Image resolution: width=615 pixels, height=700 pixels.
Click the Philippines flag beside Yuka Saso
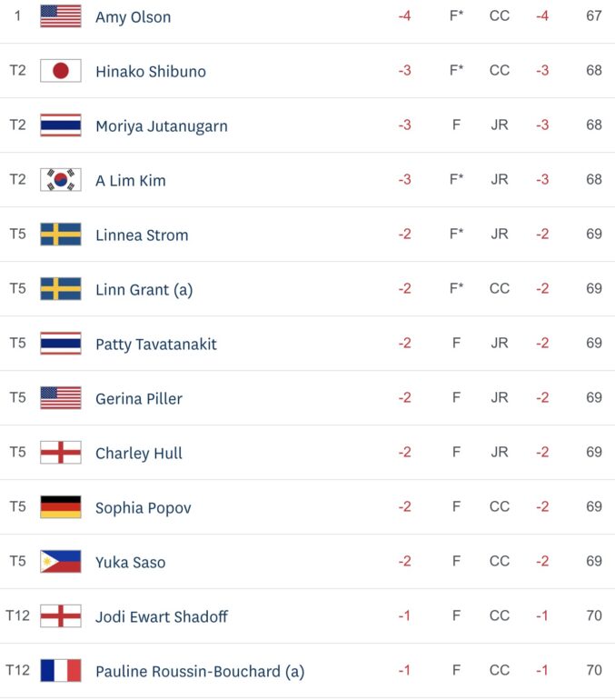coord(61,561)
